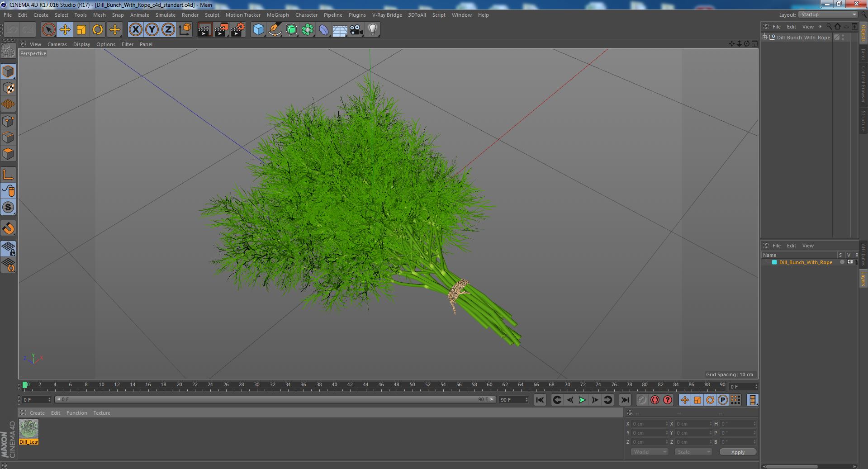Select the Live Selection tool

[x=48, y=30]
